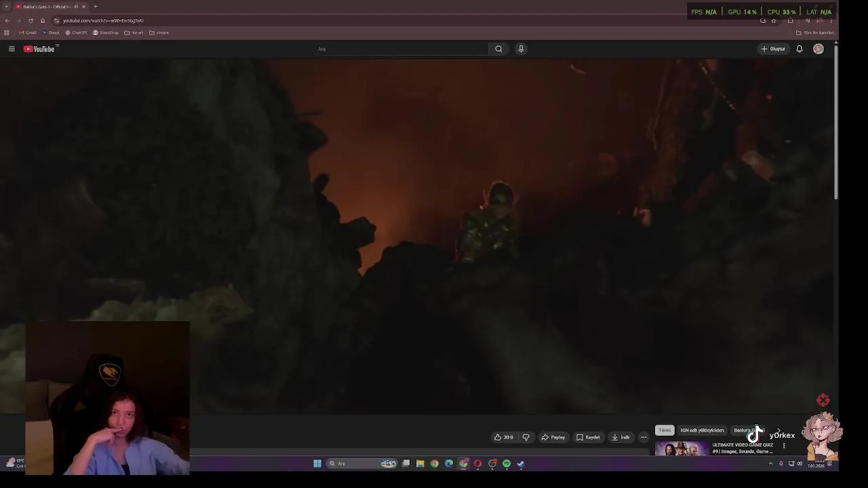Open the ShareDrop bookmark
868x488 pixels.
tap(106, 33)
